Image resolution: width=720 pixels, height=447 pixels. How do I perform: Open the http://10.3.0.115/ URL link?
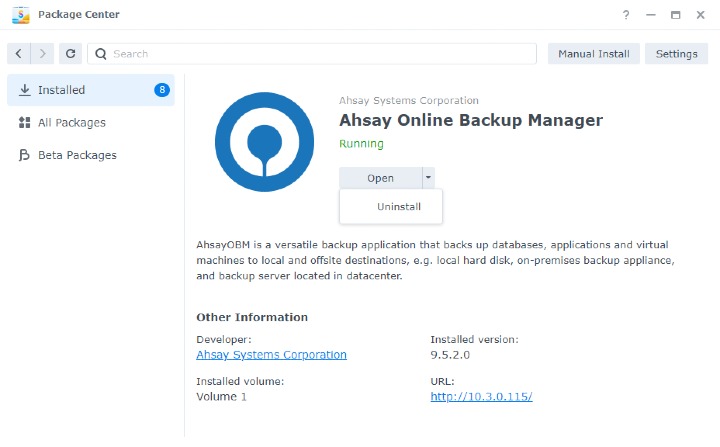(x=481, y=396)
